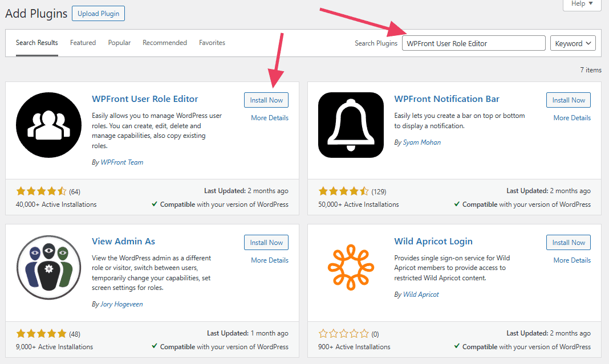Open the Favorites plugins tab

coord(212,42)
